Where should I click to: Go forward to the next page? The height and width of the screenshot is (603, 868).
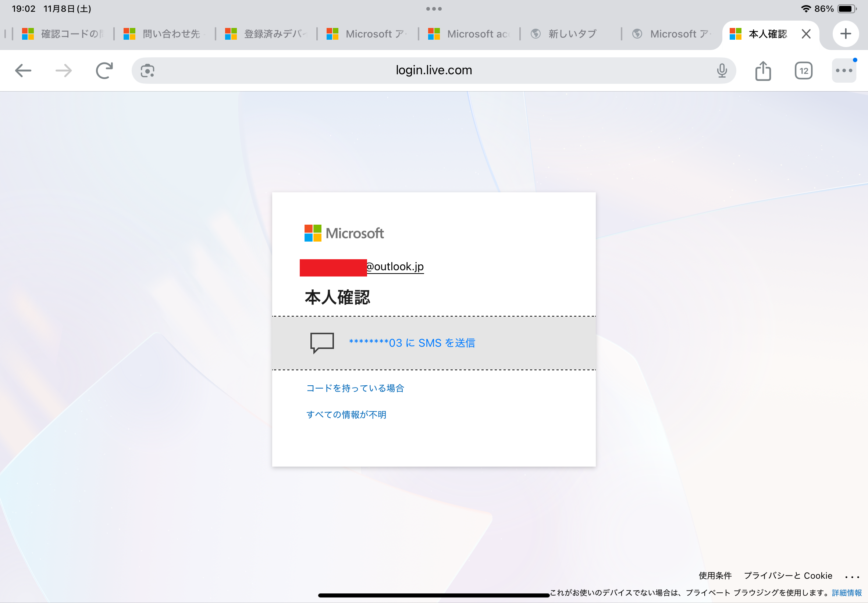[64, 70]
